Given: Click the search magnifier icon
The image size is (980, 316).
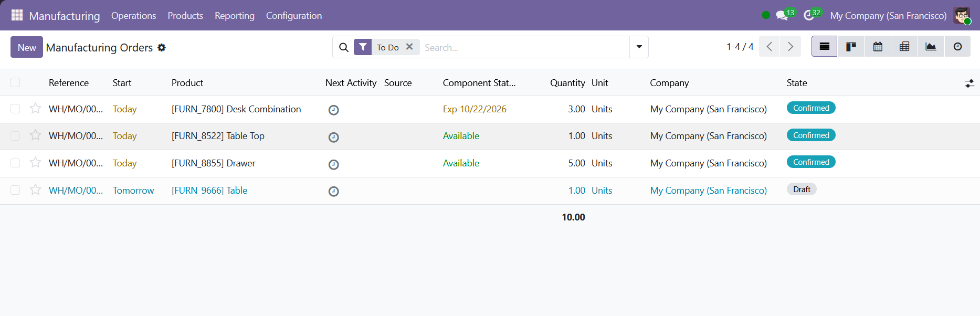Looking at the screenshot, I should click(x=344, y=47).
